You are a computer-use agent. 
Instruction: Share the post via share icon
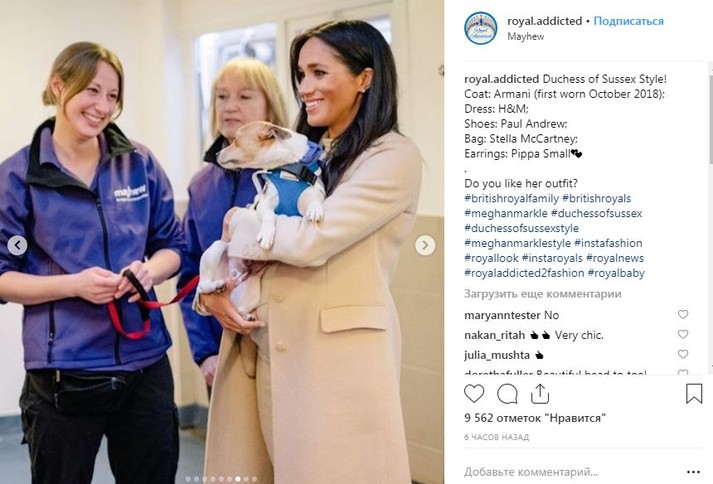click(x=540, y=394)
